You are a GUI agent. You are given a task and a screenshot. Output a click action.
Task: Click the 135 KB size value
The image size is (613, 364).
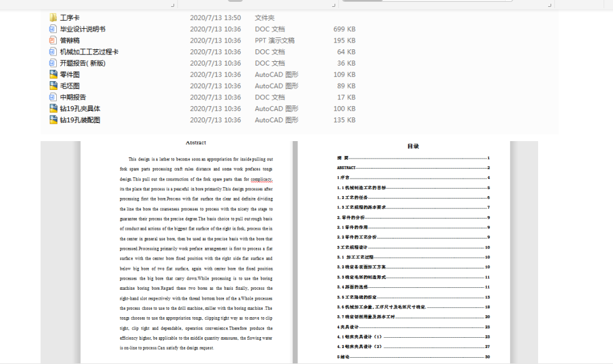(345, 120)
